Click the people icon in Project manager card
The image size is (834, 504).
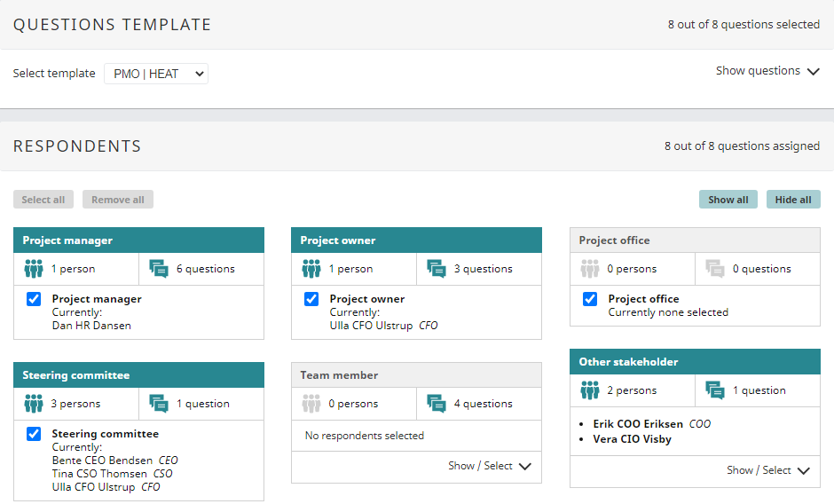34,269
